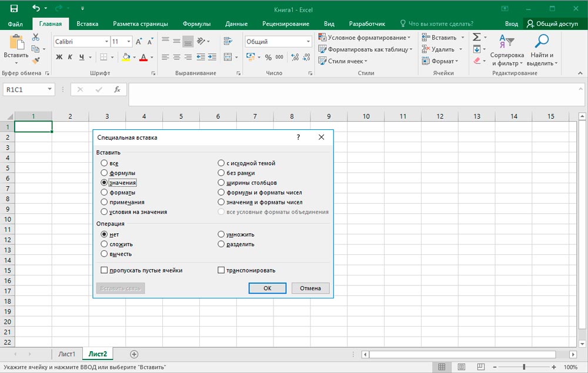
Task: Expand the "Общий" number format dropdown
Action: point(308,42)
